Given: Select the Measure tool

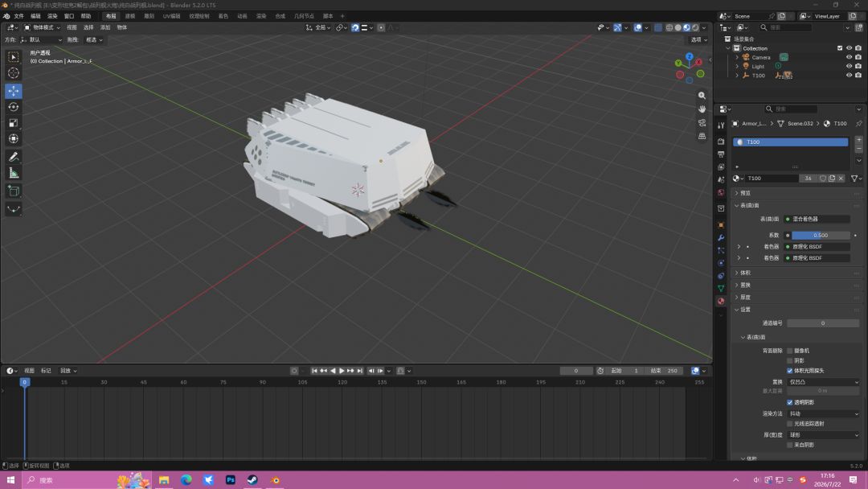Looking at the screenshot, I should (14, 174).
